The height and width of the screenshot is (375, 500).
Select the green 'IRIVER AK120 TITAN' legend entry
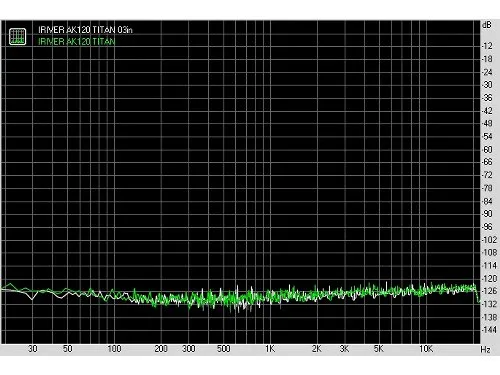77,42
